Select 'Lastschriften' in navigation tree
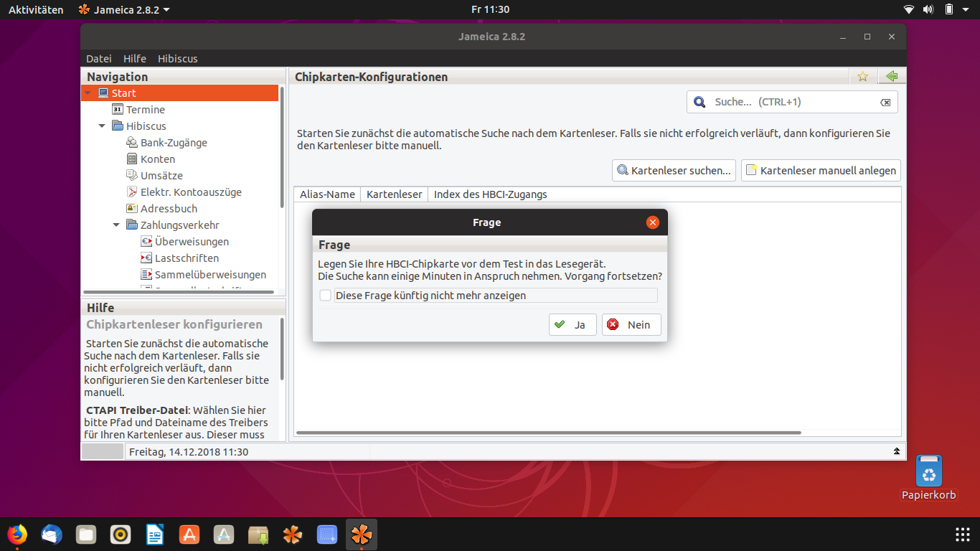 187,258
